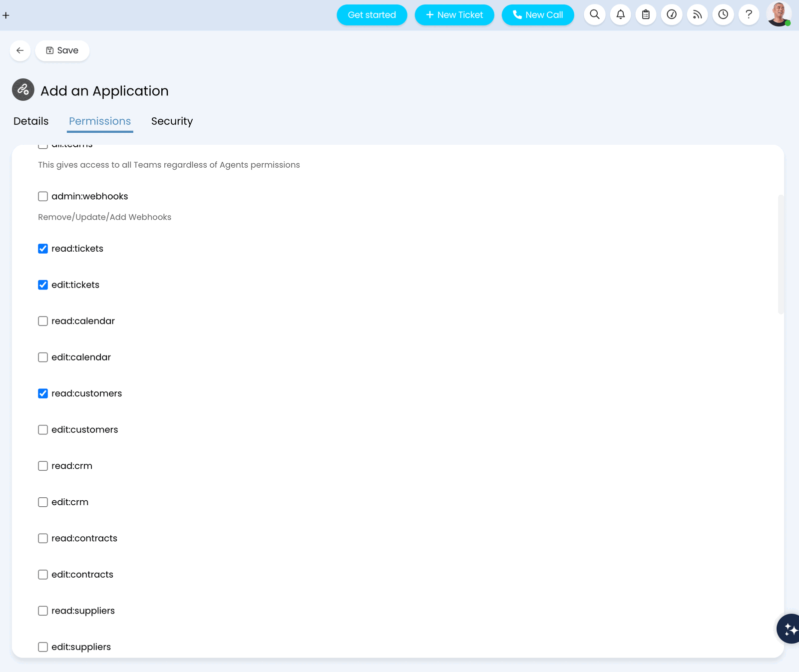
Task: Click the permissions list scrollbar
Action: [781, 255]
